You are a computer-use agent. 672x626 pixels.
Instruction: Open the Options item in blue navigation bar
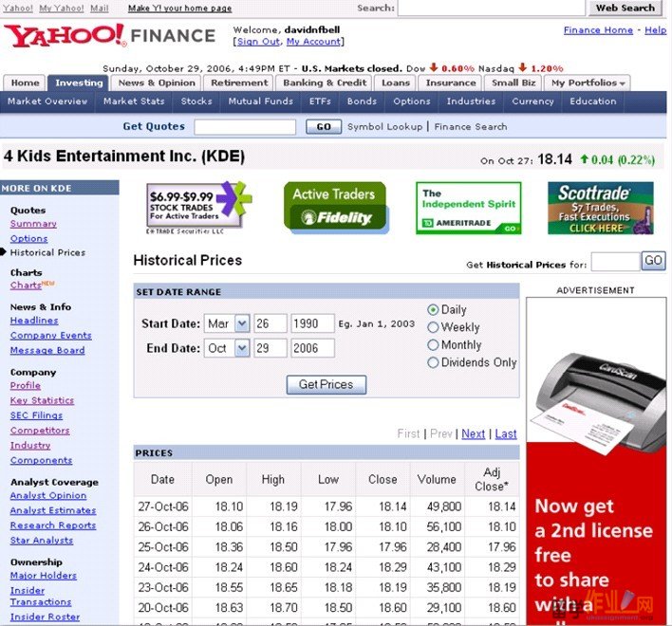[412, 101]
